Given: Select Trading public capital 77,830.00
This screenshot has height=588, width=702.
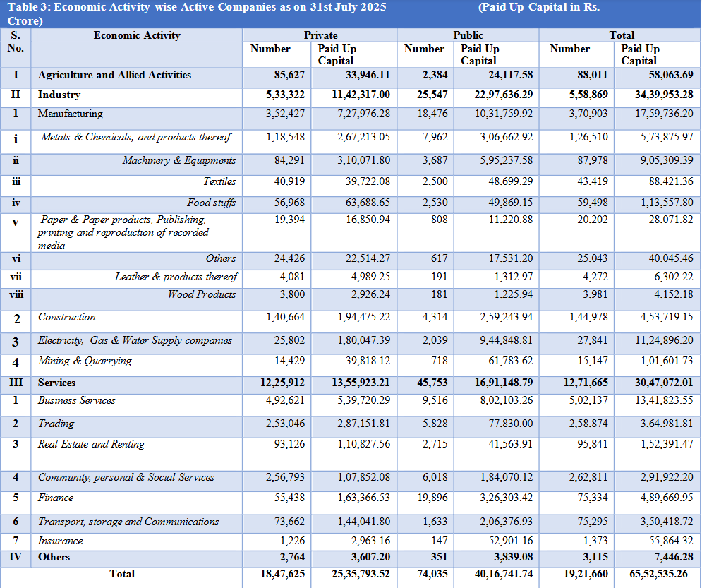Looking at the screenshot, I should coord(510,424).
